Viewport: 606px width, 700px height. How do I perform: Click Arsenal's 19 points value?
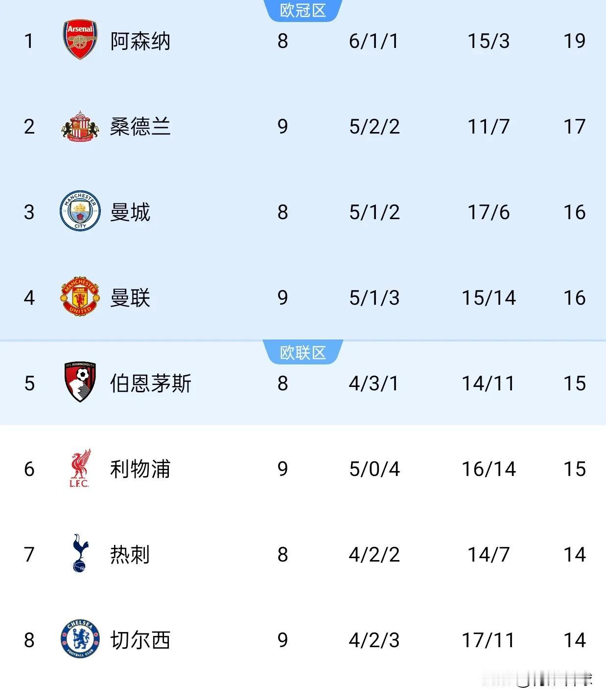pyautogui.click(x=574, y=41)
